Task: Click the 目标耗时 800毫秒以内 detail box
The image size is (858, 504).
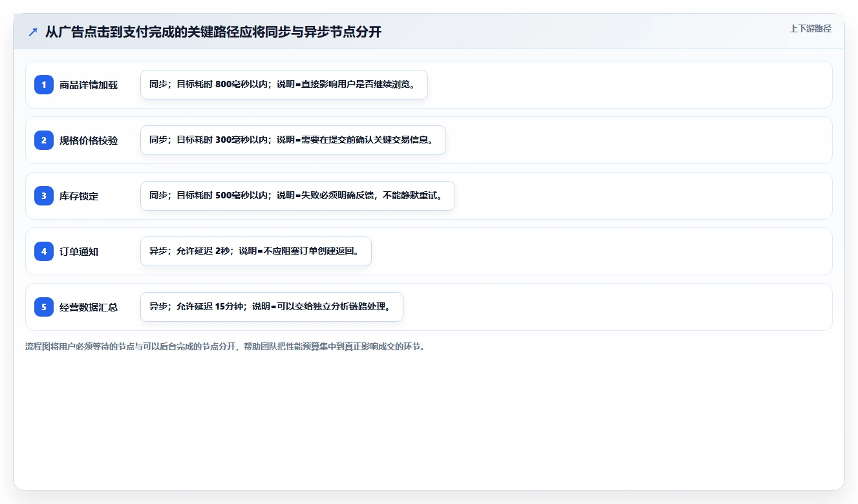Action: [284, 85]
